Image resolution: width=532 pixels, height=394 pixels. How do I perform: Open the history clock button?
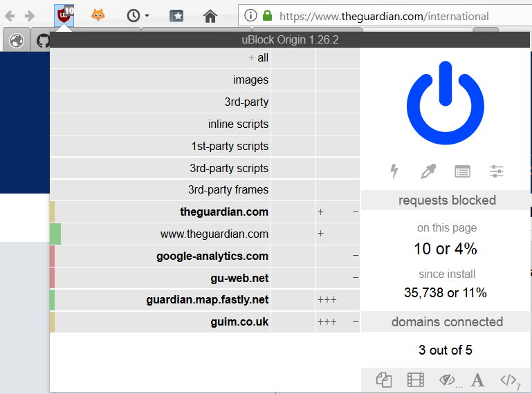tap(134, 16)
